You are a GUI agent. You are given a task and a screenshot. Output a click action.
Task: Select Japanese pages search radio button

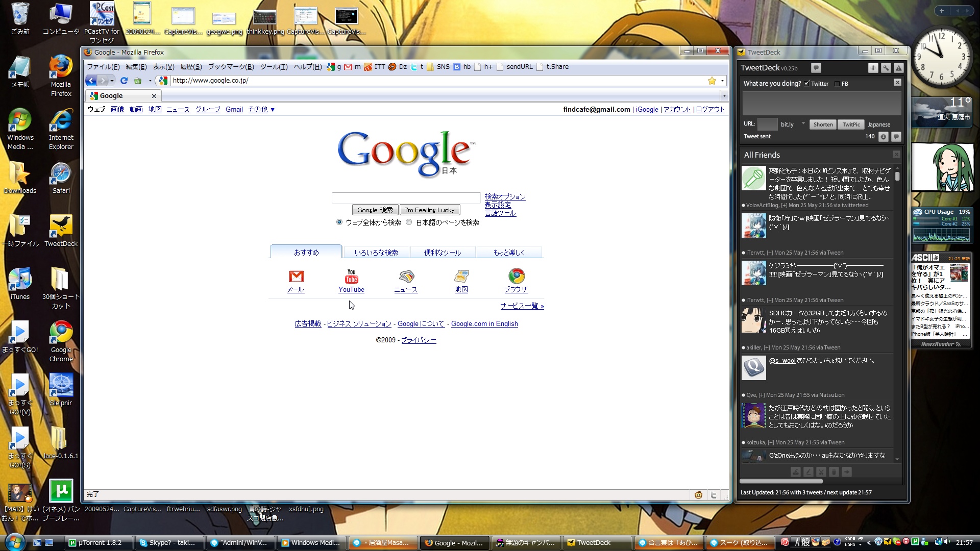[x=409, y=222]
